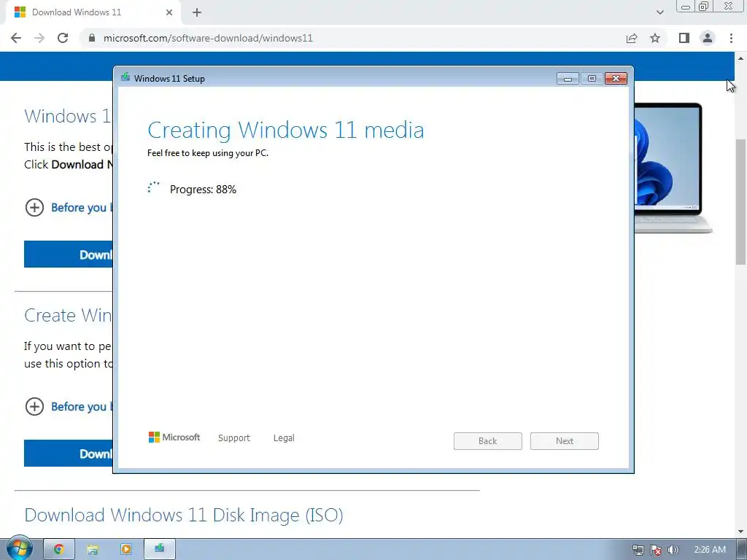Click the 2:26 AM clock

click(x=710, y=550)
